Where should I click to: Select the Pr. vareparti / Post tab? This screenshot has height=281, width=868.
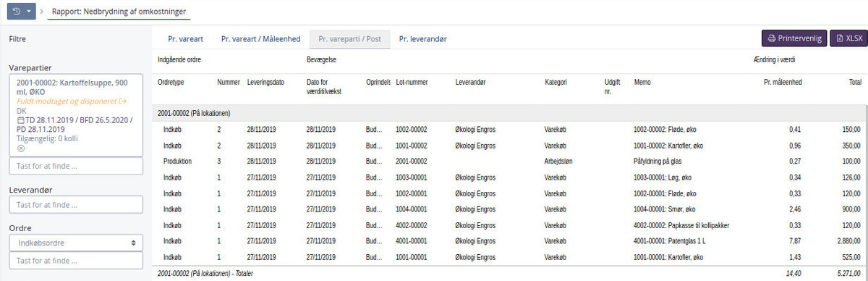coord(349,39)
